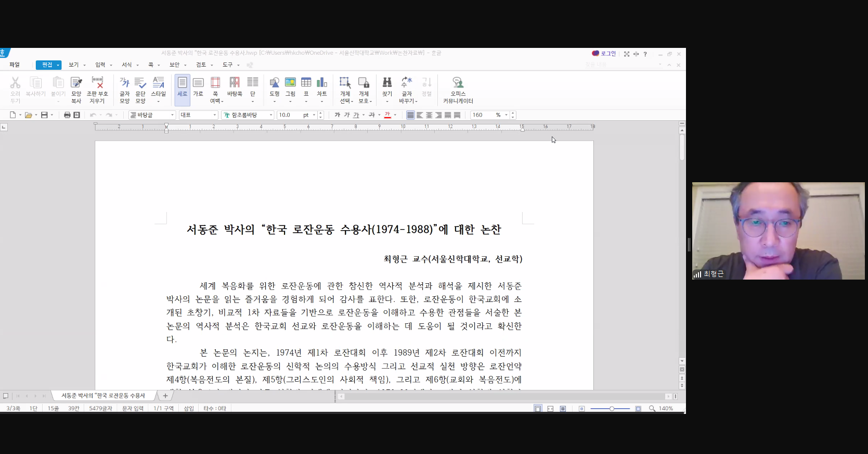Viewport: 868px width, 454px height.
Task: Click the red font color swatch
Action: [387, 115]
